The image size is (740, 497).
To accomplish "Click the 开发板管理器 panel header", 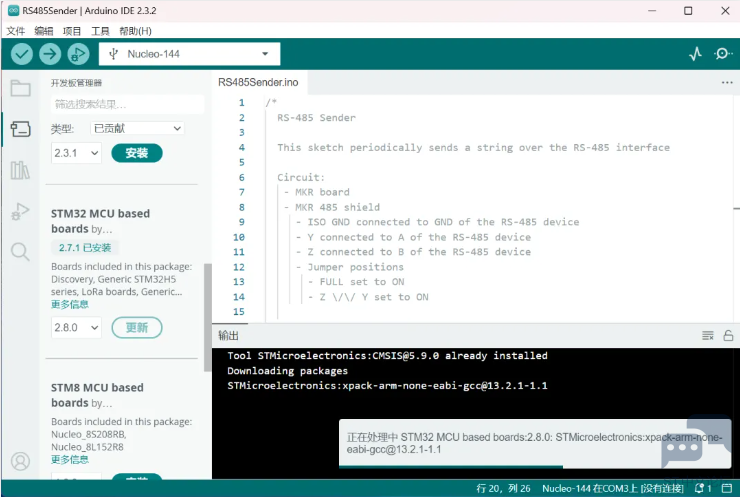I will pyautogui.click(x=76, y=83).
